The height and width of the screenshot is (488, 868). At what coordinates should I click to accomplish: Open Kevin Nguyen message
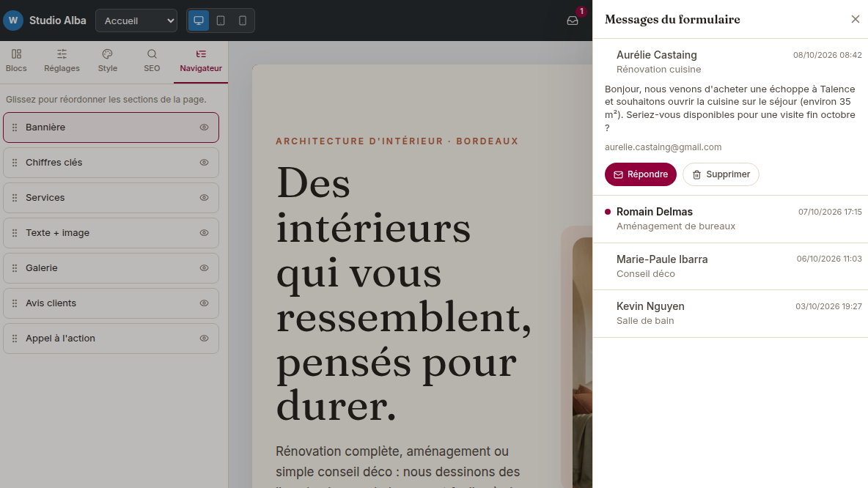(x=730, y=313)
